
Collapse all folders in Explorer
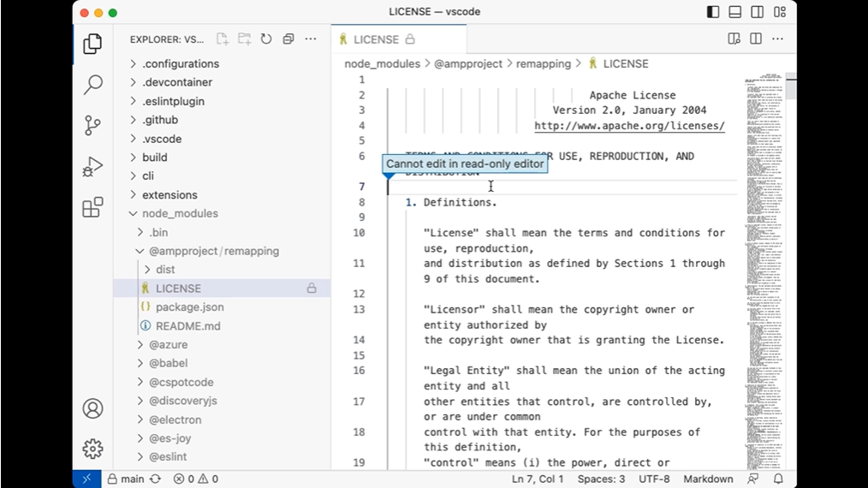tap(288, 39)
